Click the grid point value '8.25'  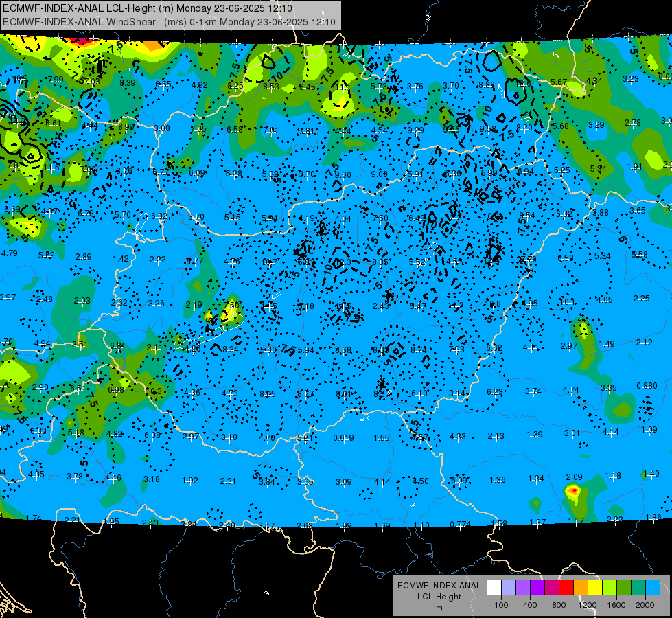pos(235,86)
